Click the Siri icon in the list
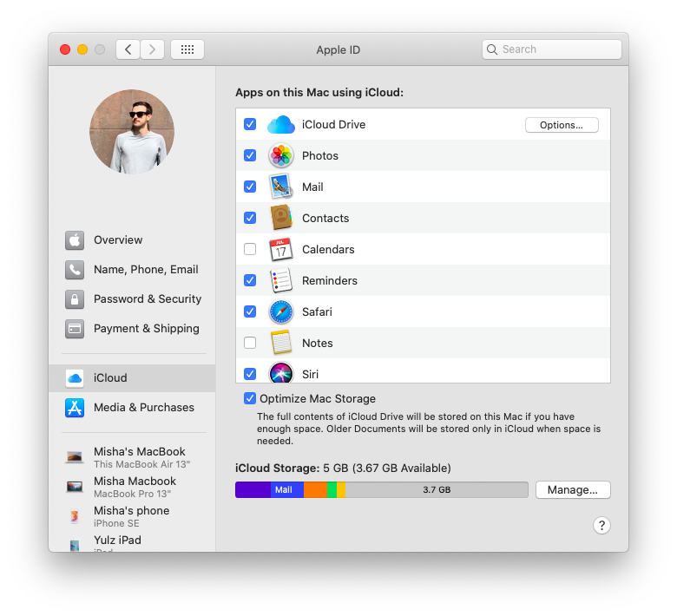 click(281, 374)
